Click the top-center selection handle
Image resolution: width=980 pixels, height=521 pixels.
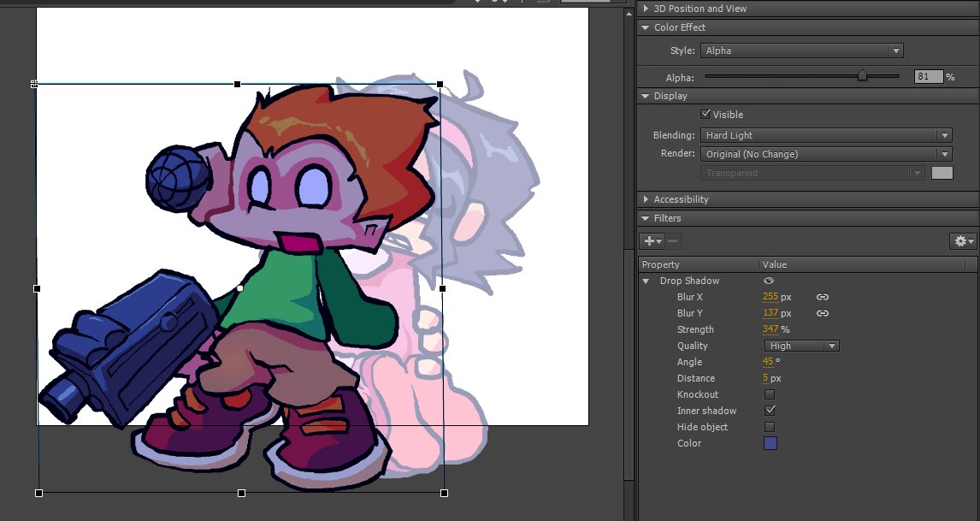237,84
